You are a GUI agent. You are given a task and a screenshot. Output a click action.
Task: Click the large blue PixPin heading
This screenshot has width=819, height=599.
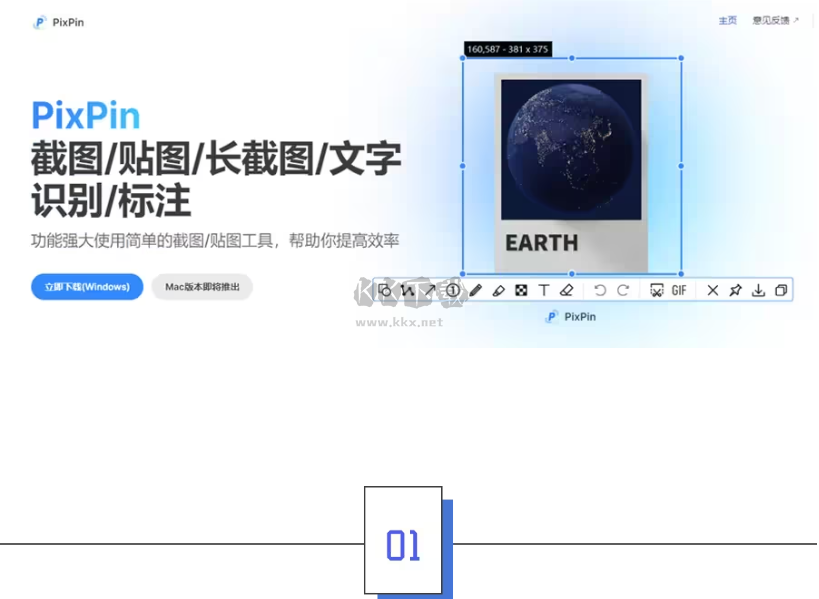pyautogui.click(x=86, y=115)
